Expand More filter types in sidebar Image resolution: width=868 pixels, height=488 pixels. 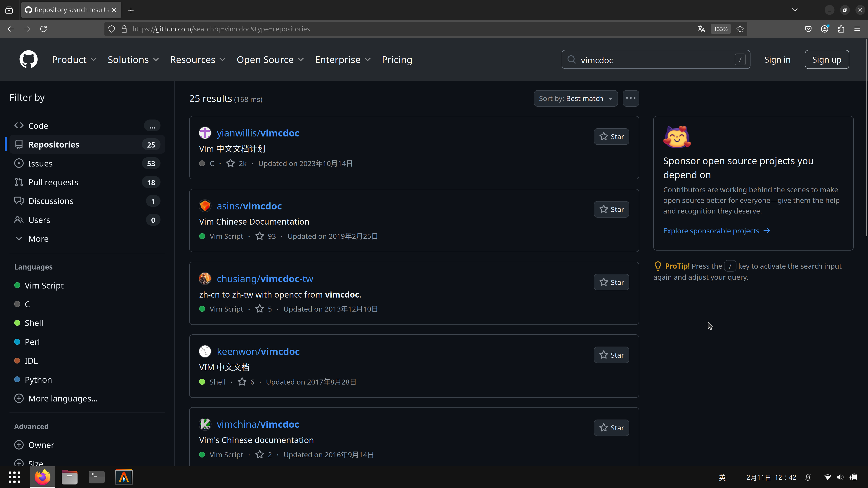pyautogui.click(x=38, y=239)
